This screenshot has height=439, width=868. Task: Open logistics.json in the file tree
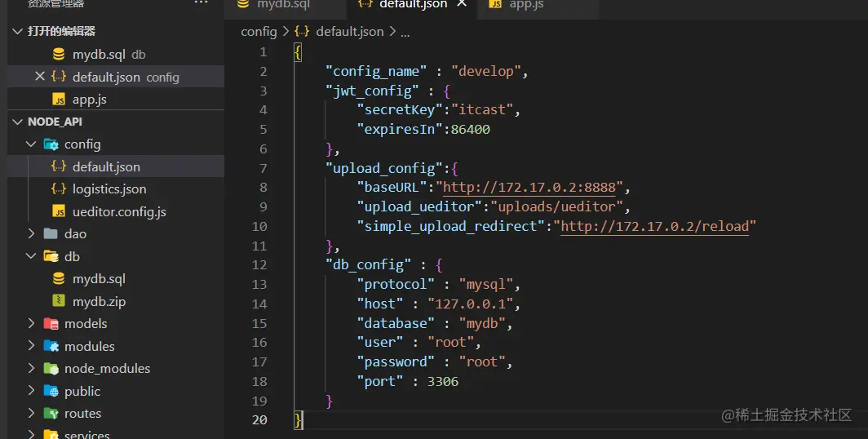pos(115,188)
